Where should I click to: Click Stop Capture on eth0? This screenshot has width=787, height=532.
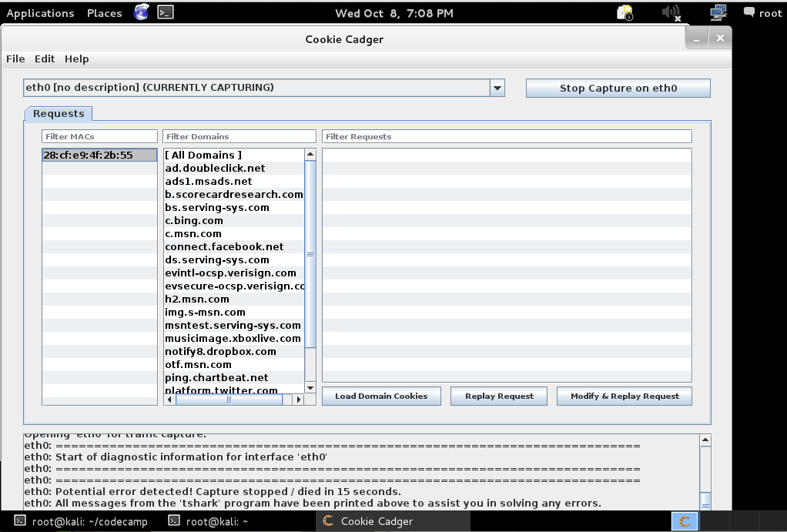pos(618,89)
